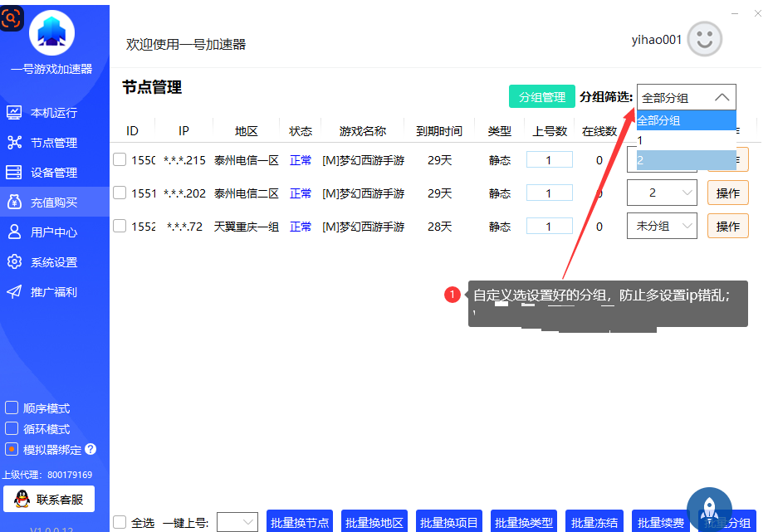
Task: Click 泰州电信一区 region cell
Action: 247,160
